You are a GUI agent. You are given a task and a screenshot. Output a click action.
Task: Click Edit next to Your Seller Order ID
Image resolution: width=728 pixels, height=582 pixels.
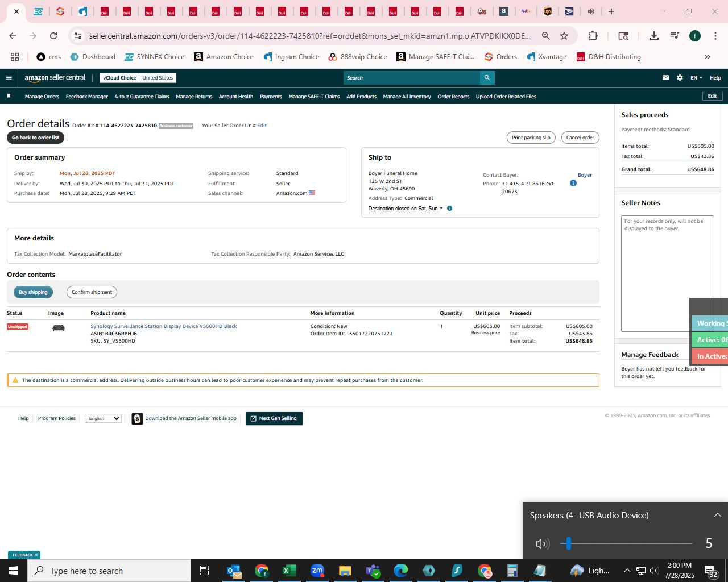tap(262, 126)
